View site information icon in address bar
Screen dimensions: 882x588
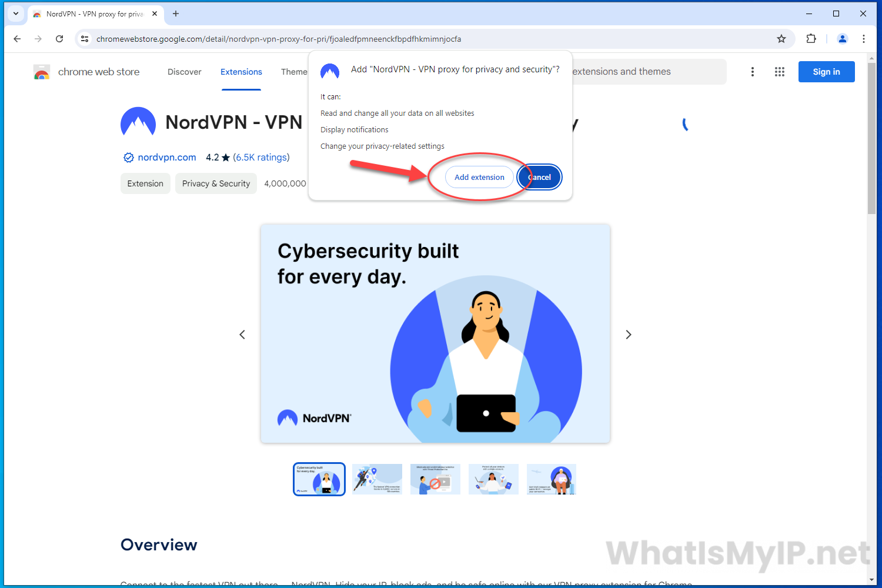click(85, 39)
